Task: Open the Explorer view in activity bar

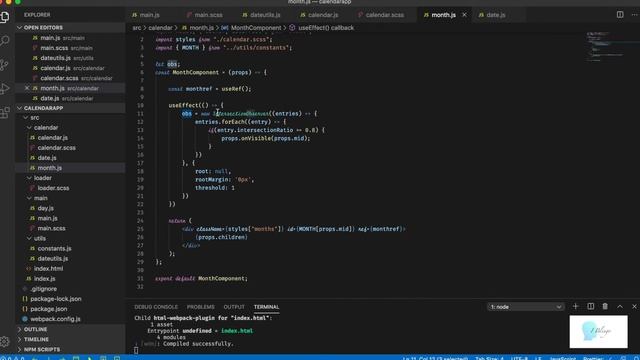Action: (x=5, y=17)
